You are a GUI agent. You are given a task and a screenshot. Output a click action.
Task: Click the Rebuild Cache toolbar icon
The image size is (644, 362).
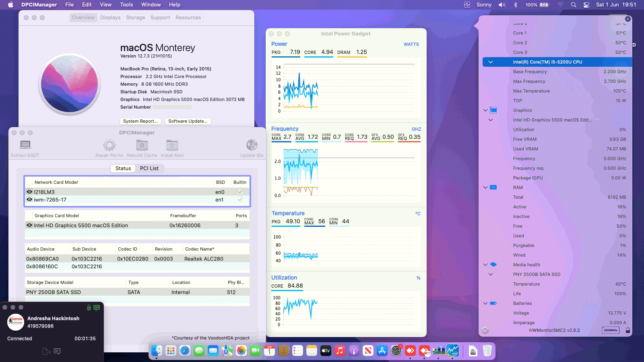coord(142,145)
